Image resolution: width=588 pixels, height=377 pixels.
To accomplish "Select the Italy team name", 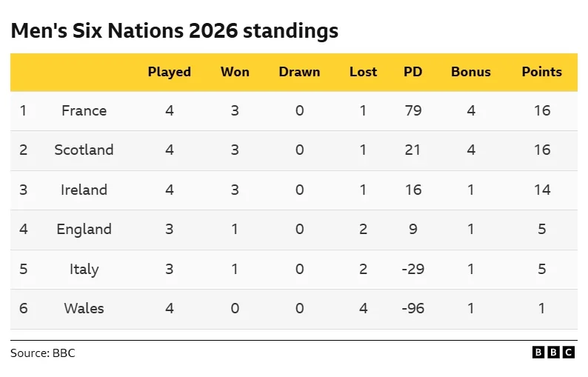I will 84,269.
